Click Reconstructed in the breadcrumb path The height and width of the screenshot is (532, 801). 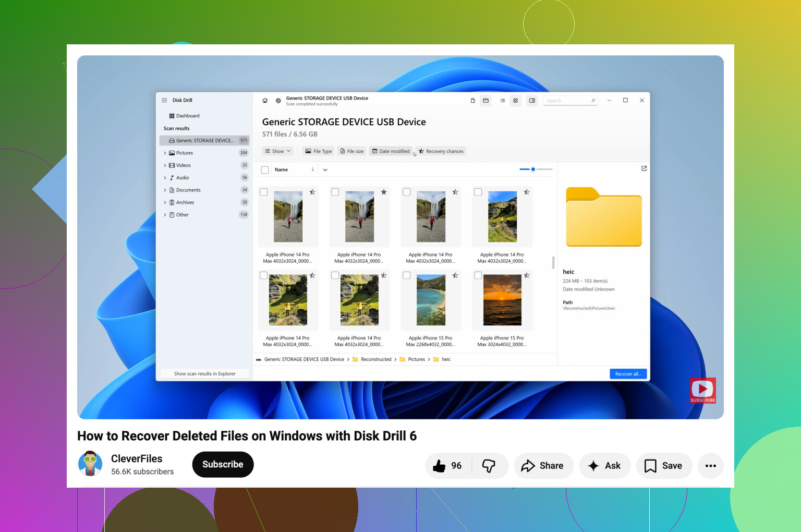click(376, 359)
